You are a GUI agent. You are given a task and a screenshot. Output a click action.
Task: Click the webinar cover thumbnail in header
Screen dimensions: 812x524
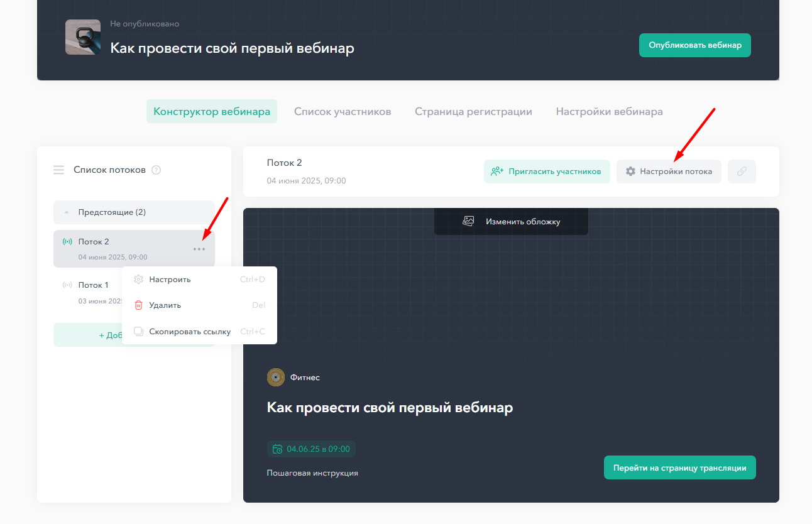[83, 37]
